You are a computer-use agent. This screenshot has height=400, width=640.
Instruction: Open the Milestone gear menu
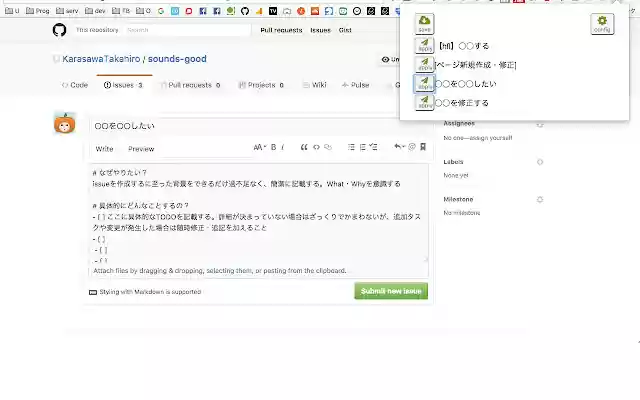click(x=540, y=200)
